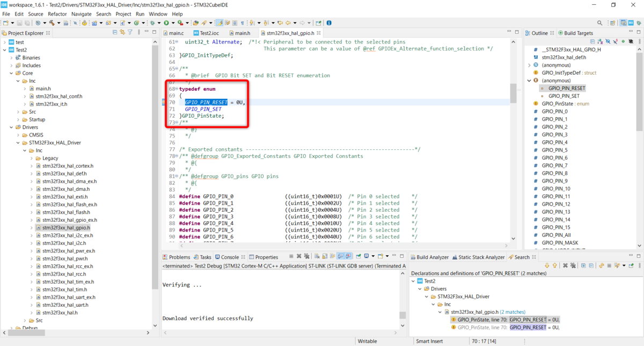Collapse the Core folder

(x=11, y=73)
